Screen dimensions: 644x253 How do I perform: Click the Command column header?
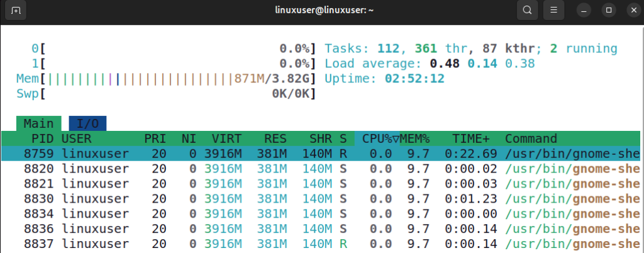pyautogui.click(x=531, y=138)
